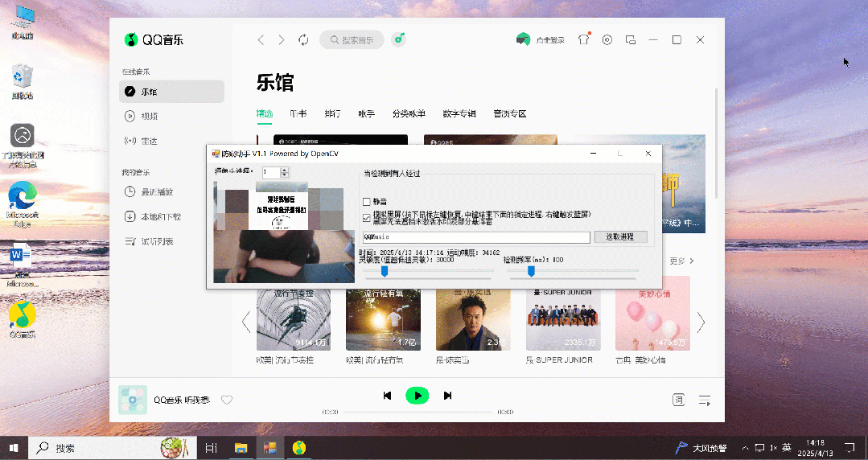Viewport: 868px width, 460px height.
Task: Click the now-playing album art
Action: (x=133, y=400)
